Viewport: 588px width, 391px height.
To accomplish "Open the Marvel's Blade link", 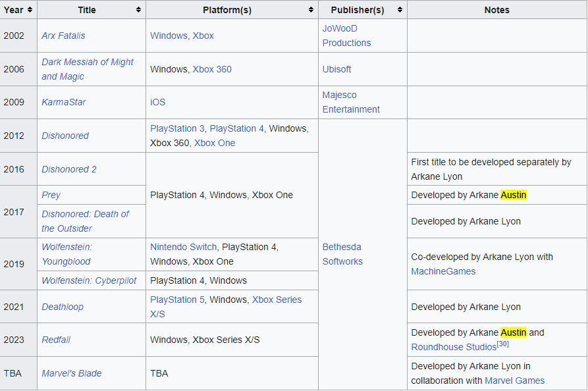I will (x=72, y=373).
